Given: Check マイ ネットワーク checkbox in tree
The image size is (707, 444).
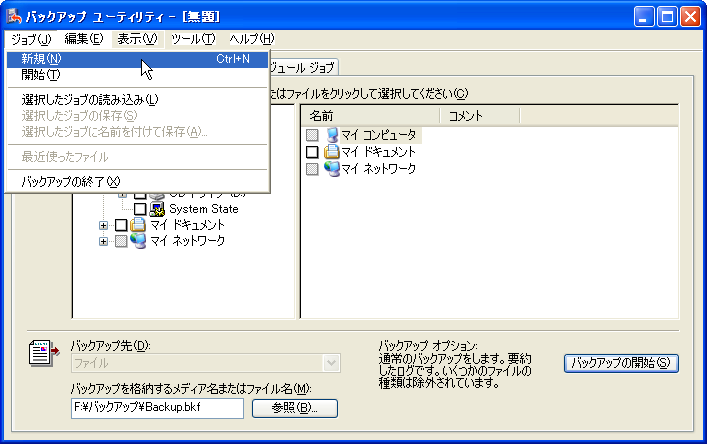Looking at the screenshot, I should pos(121,241).
